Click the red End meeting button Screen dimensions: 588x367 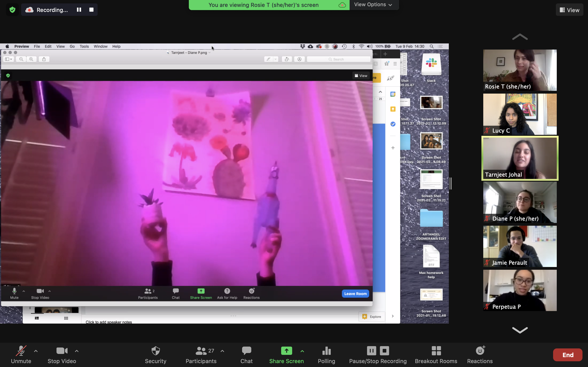(x=567, y=355)
